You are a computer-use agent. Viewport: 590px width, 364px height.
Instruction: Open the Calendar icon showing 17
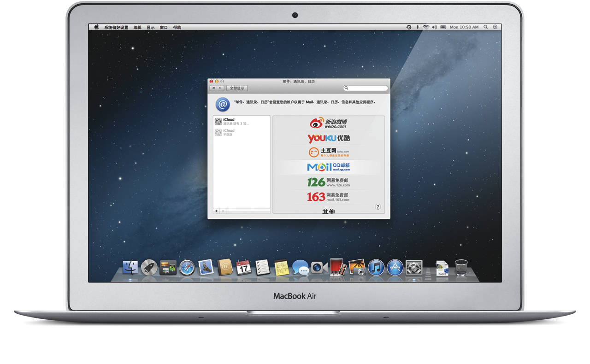(243, 267)
